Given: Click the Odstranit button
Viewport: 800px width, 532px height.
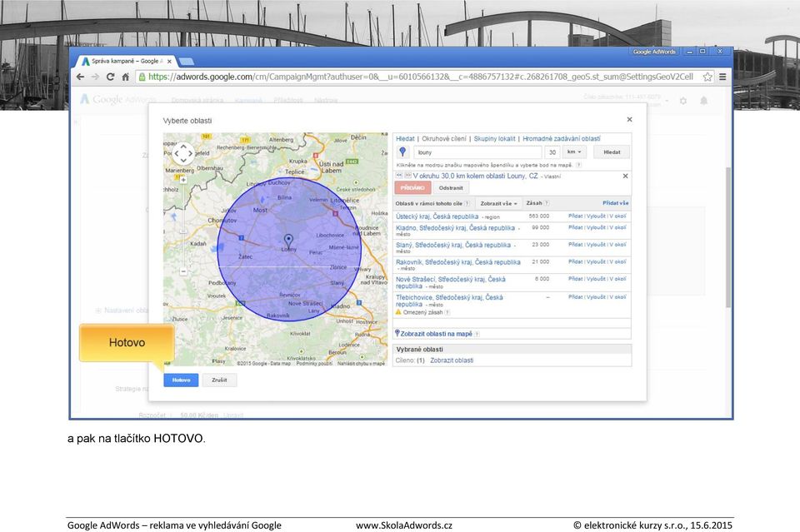Looking at the screenshot, I should click(x=451, y=187).
